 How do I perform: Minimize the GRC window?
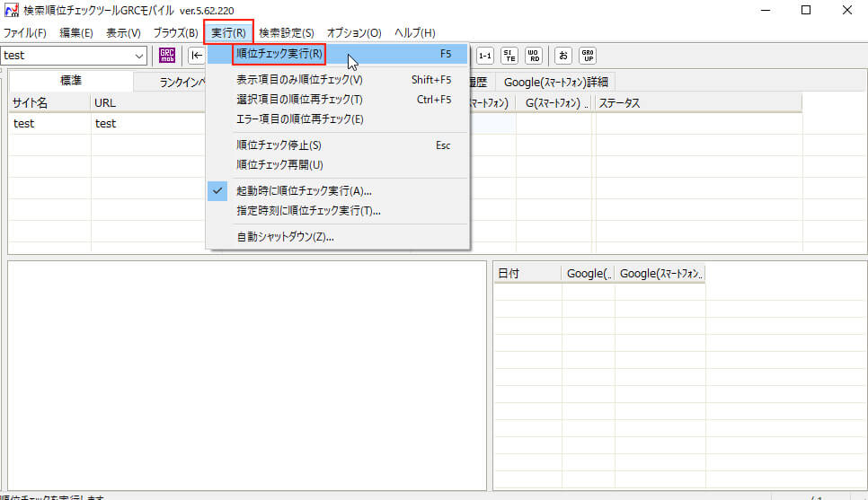pyautogui.click(x=766, y=10)
